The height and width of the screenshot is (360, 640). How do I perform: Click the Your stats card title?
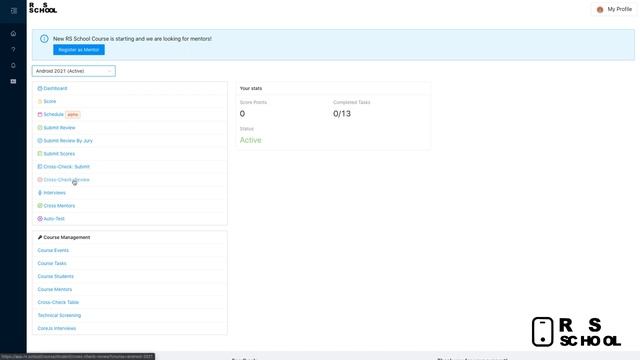pyautogui.click(x=251, y=88)
